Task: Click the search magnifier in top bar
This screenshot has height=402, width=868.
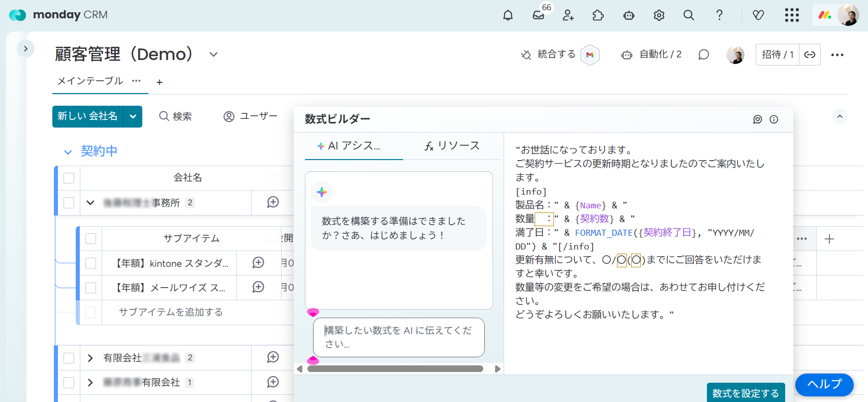Action: coord(689,15)
